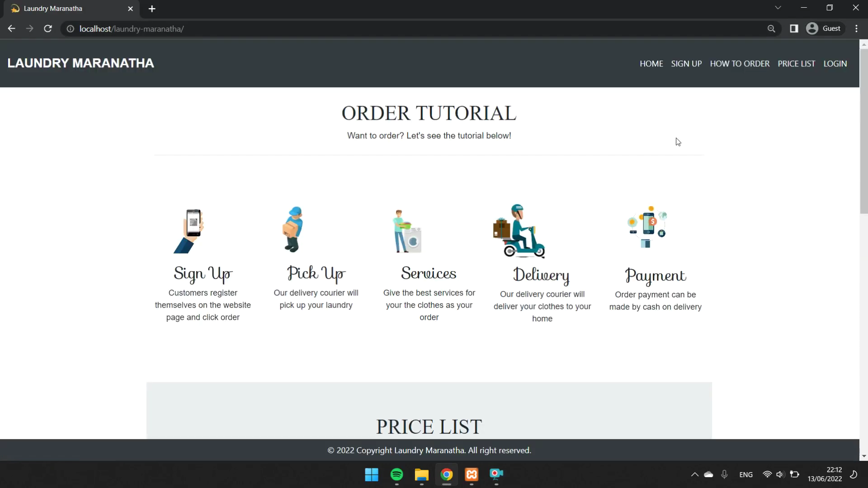
Task: Open the tab search dropdown
Action: pyautogui.click(x=778, y=8)
